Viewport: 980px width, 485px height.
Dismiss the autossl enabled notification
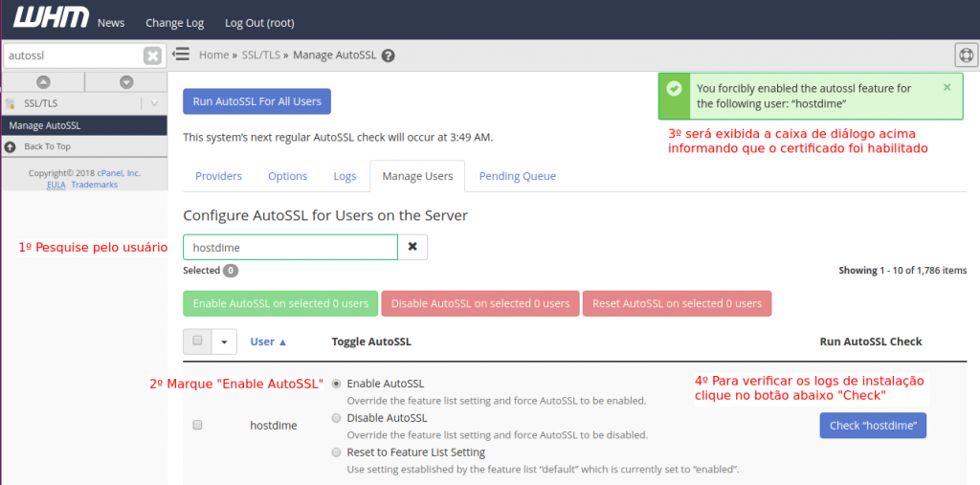pos(947,87)
